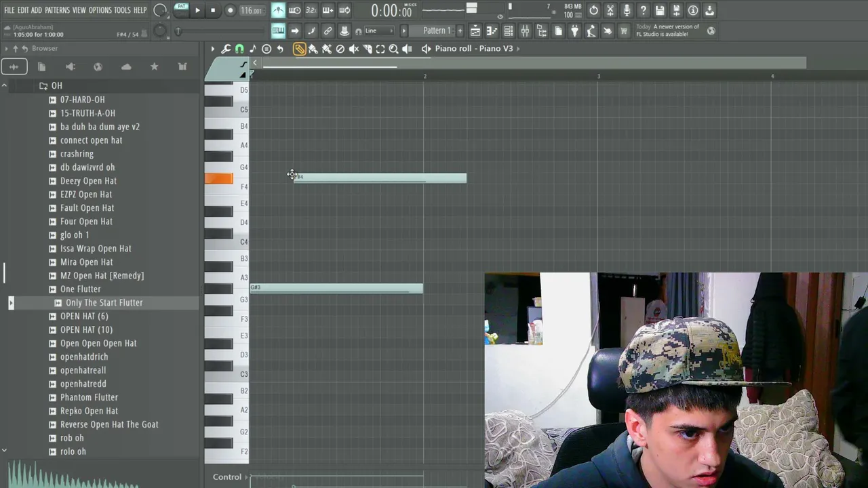Toggle the recording countdown
868x488 pixels.
pyautogui.click(x=311, y=10)
